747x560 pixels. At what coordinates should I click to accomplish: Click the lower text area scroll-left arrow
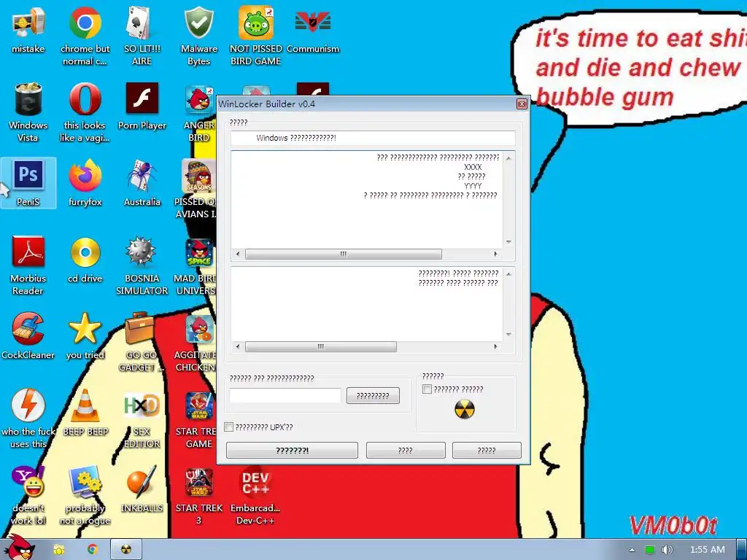[238, 346]
